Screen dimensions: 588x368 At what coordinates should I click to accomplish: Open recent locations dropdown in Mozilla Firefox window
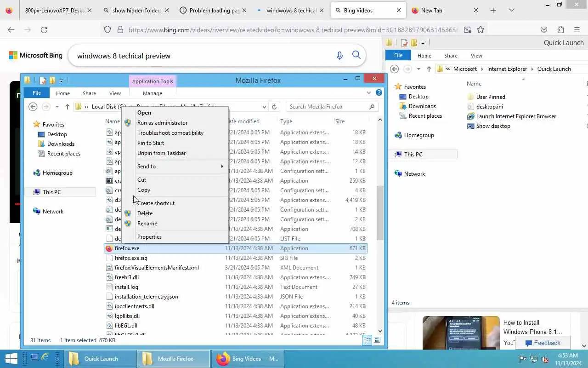pyautogui.click(x=57, y=107)
